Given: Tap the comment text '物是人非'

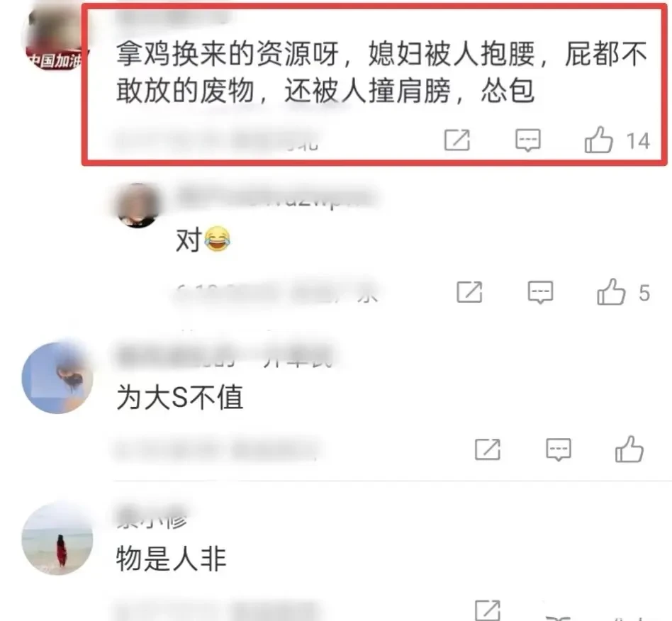Looking at the screenshot, I should (x=171, y=559).
